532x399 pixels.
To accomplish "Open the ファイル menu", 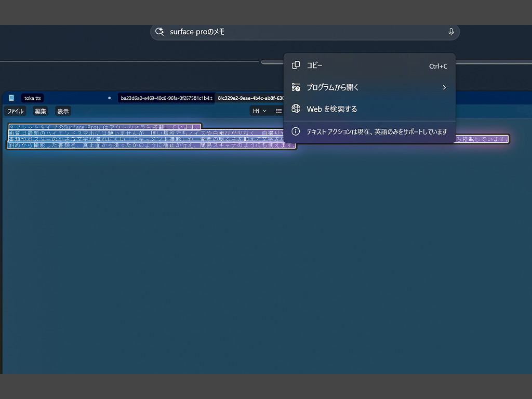I will (15, 111).
